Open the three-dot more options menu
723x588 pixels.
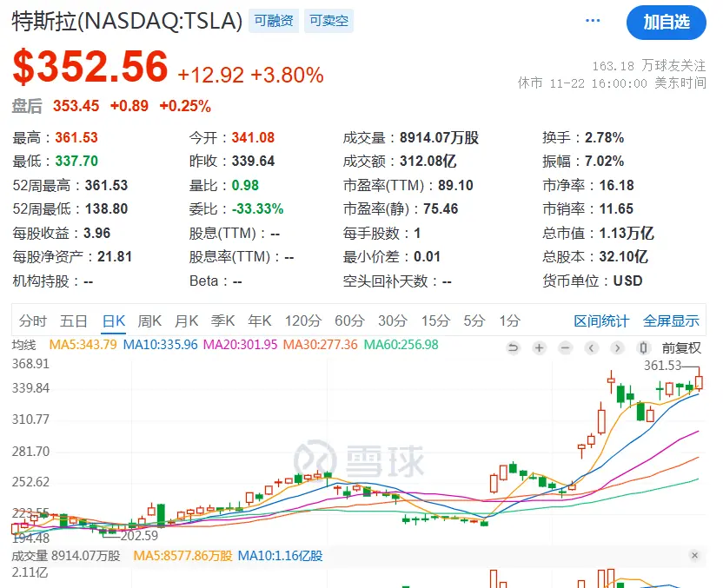594,21
